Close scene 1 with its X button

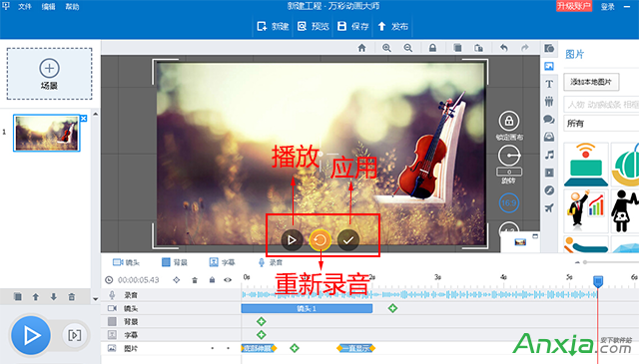pos(84,118)
